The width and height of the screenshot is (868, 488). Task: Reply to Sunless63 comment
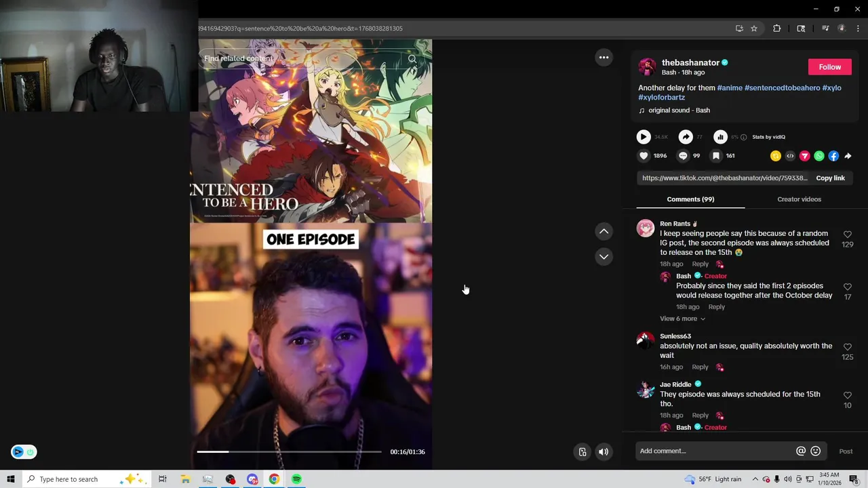(x=700, y=367)
